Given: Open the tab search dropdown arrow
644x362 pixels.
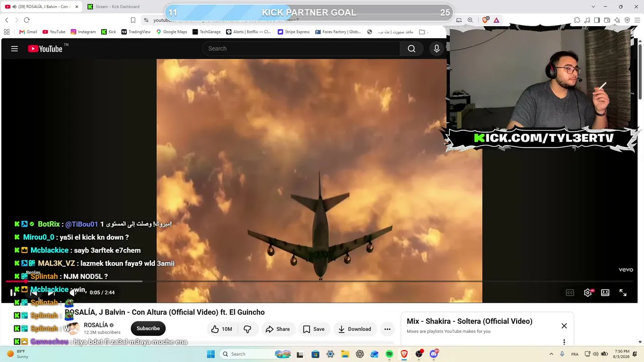Looking at the screenshot, I should pyautogui.click(x=593, y=7).
